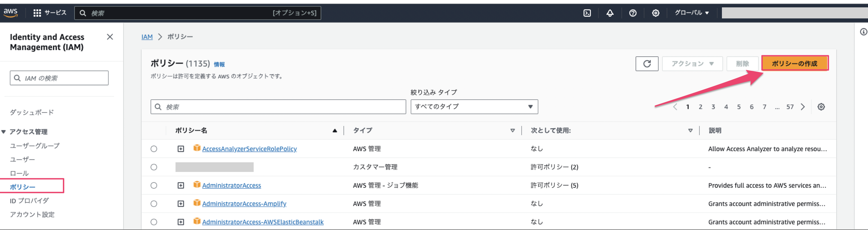Screen dimensions: 868x230
Task: Close the IAM navigation sidebar
Action: tap(110, 37)
